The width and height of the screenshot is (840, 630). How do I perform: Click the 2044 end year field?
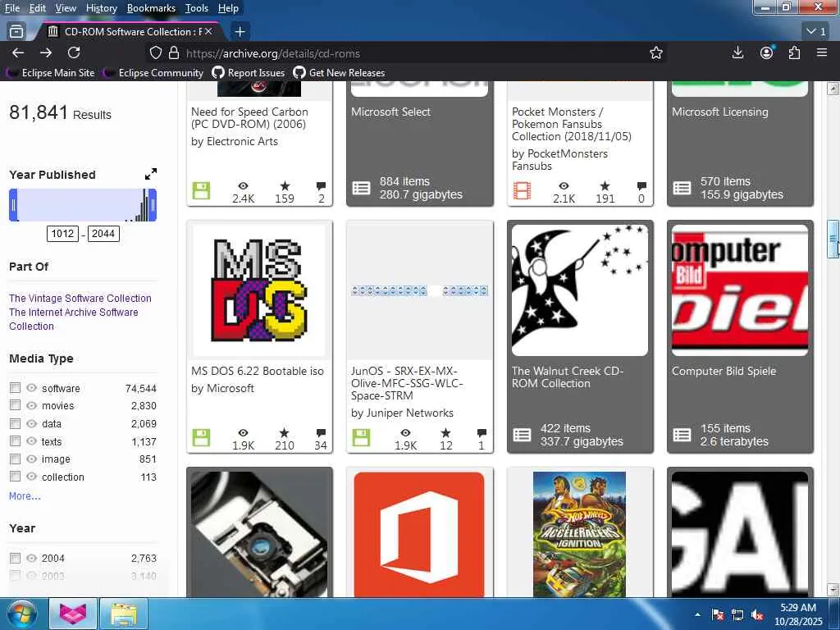tap(103, 234)
